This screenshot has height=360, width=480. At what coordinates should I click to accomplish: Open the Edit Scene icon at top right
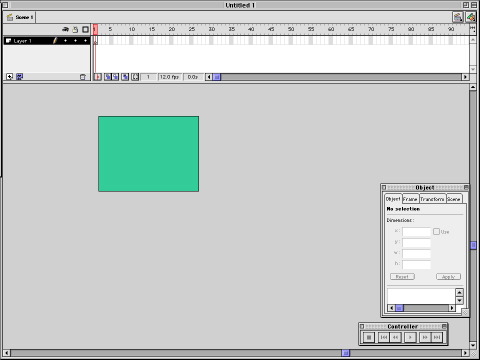click(x=458, y=17)
